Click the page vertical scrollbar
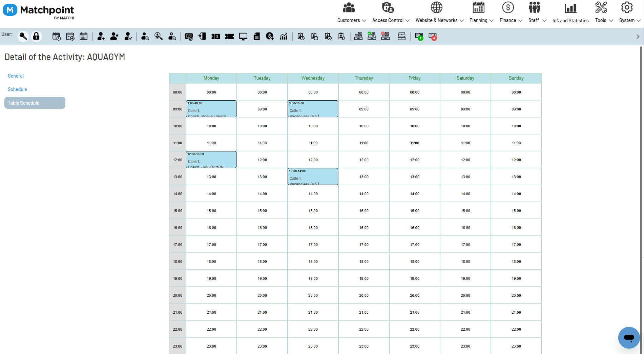The height and width of the screenshot is (354, 644). [x=641, y=152]
